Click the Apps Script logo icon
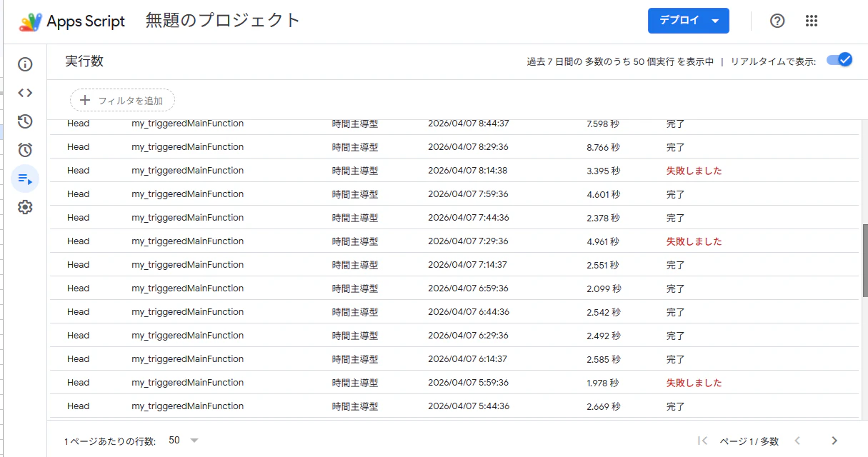Screen dimensions: 868x457 (x=31, y=21)
